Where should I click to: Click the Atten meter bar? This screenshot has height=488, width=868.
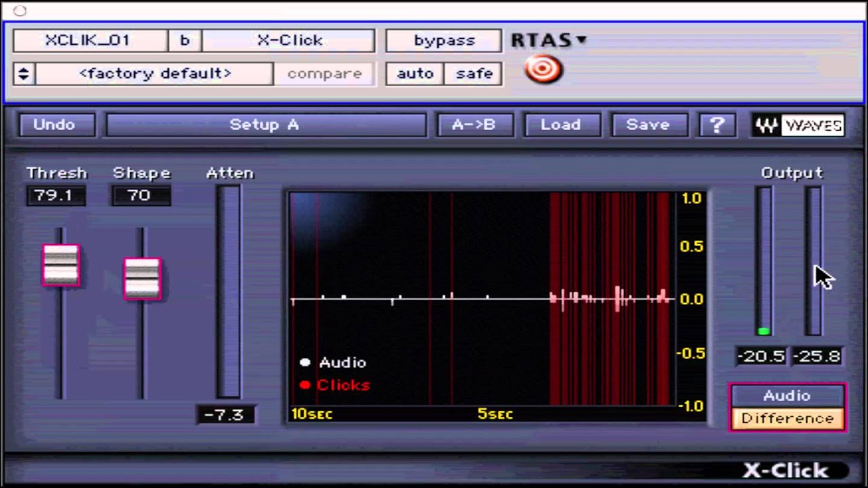[229, 292]
